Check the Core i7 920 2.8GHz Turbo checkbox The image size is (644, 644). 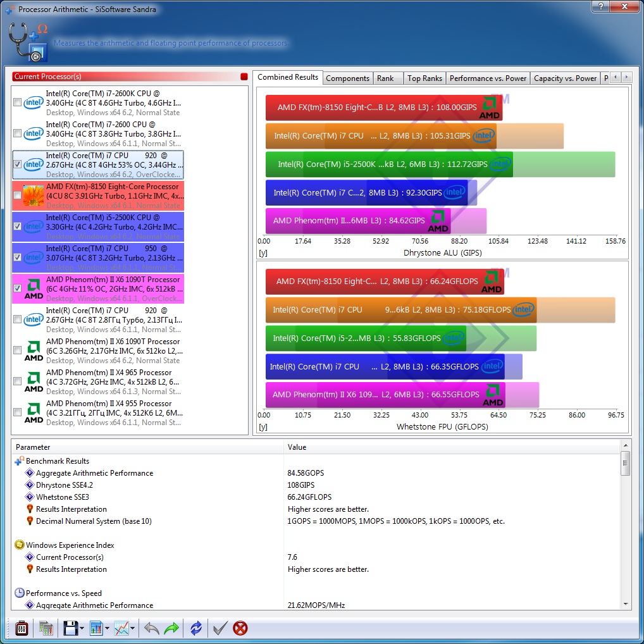pos(17,319)
